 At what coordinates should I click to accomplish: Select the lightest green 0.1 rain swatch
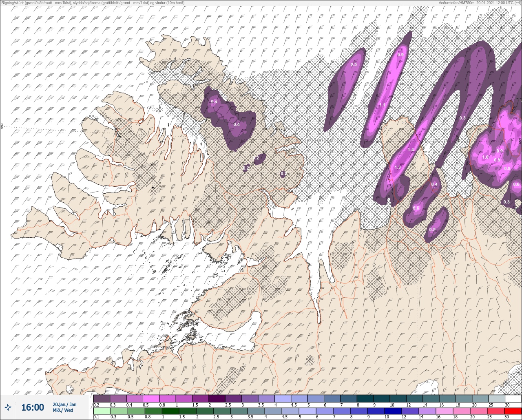102,411
